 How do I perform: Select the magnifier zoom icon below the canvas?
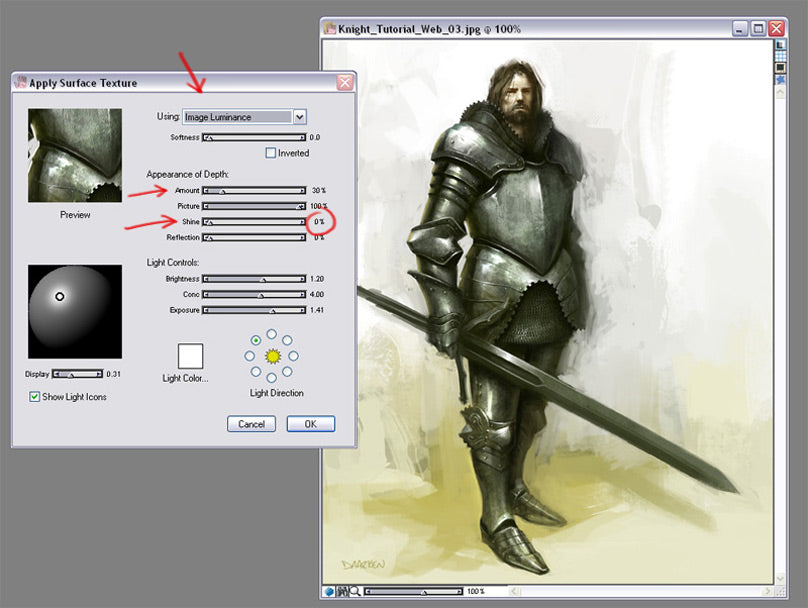357,590
